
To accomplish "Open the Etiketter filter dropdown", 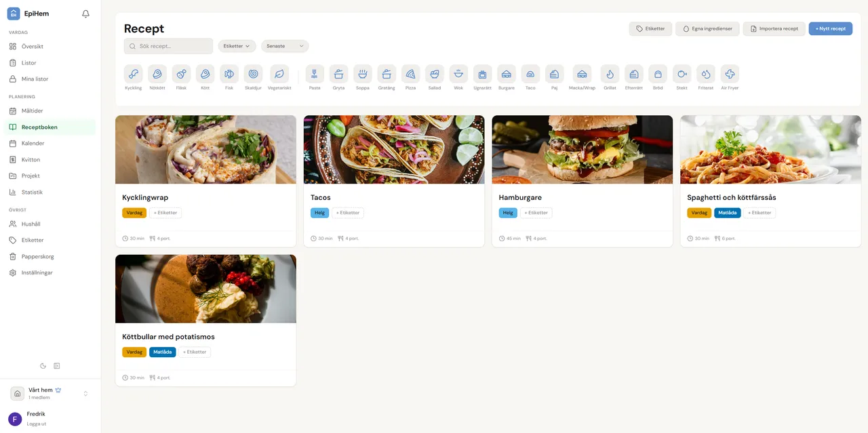I will pos(237,46).
